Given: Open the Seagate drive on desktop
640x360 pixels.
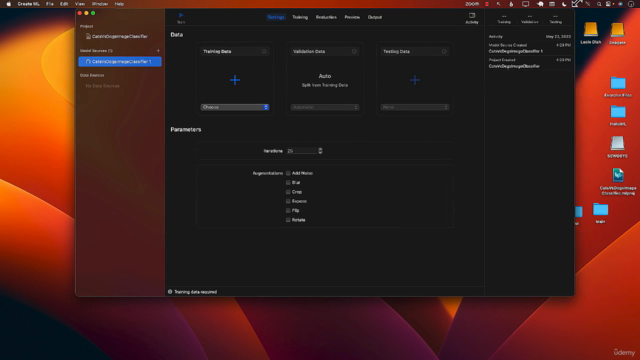Looking at the screenshot, I should pyautogui.click(x=617, y=30).
